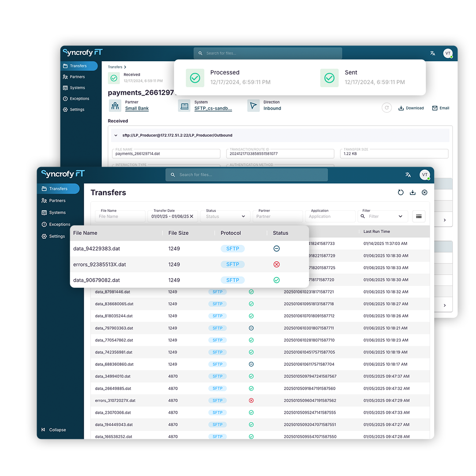Open Settings in front window sidebar
The image size is (476, 476).
click(53, 236)
